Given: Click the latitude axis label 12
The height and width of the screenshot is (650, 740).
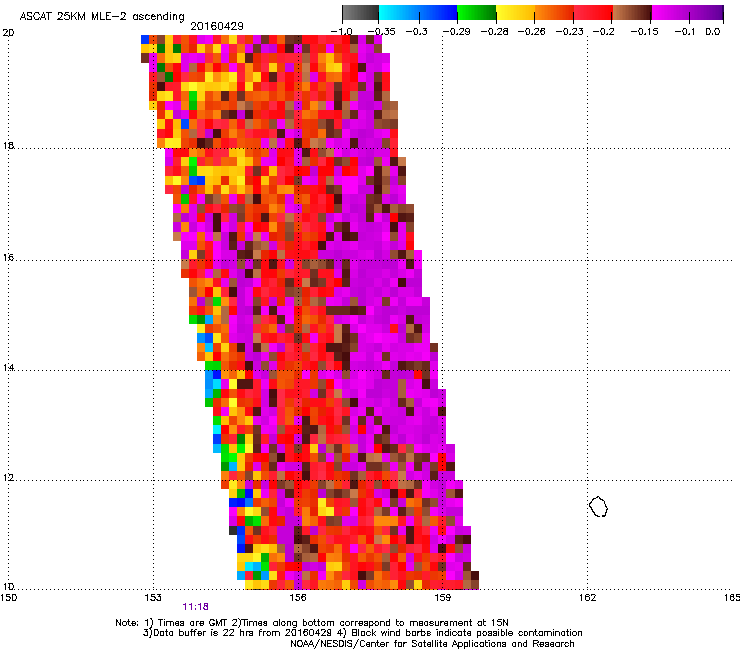Looking at the screenshot, I should pyautogui.click(x=8, y=478).
